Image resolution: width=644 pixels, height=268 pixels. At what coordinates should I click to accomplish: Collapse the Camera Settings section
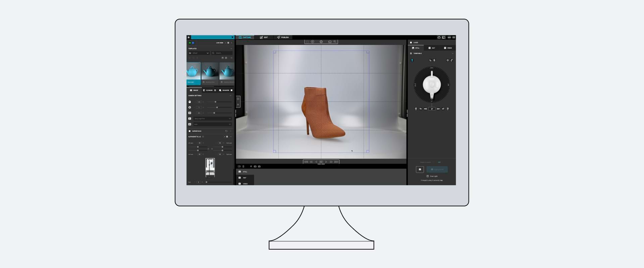click(x=230, y=95)
